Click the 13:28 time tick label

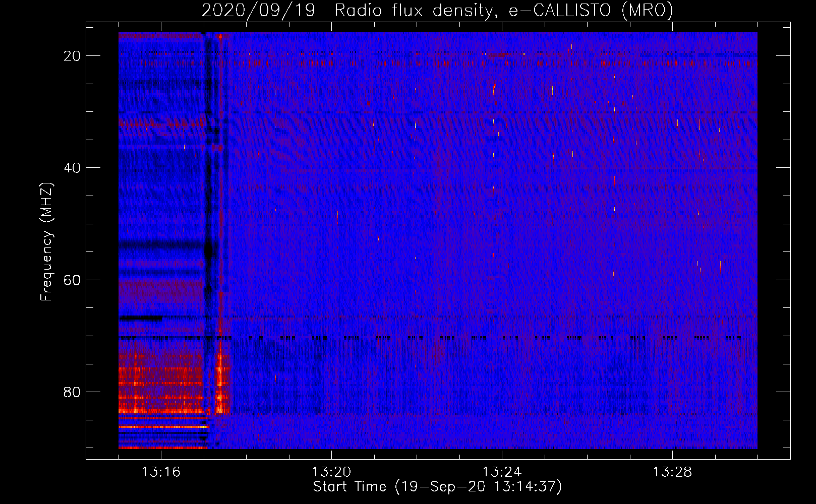[x=672, y=472]
